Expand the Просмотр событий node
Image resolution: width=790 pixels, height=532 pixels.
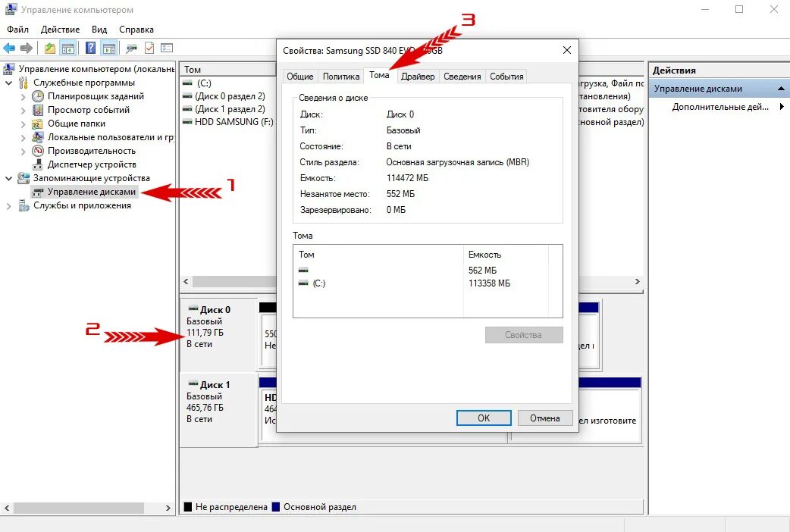coord(23,110)
